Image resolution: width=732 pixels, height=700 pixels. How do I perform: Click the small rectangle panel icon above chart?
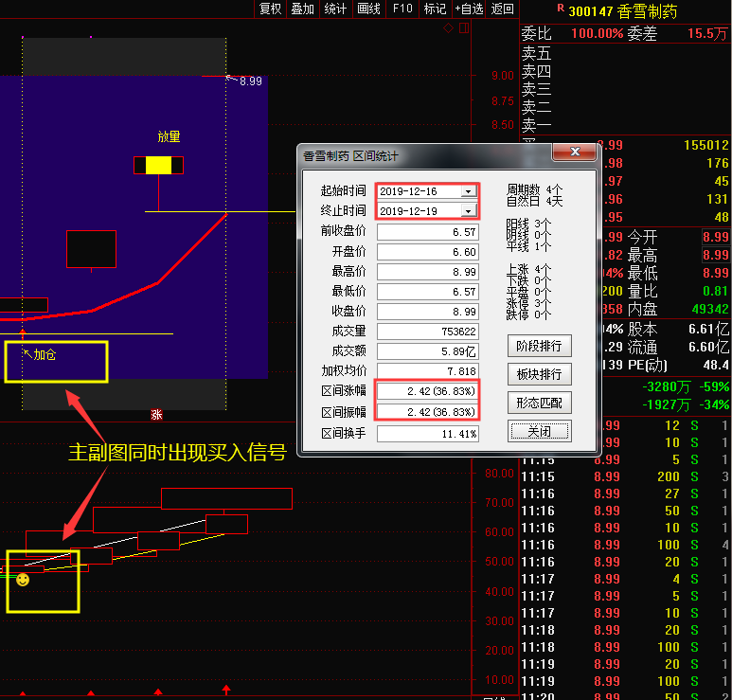463,28
